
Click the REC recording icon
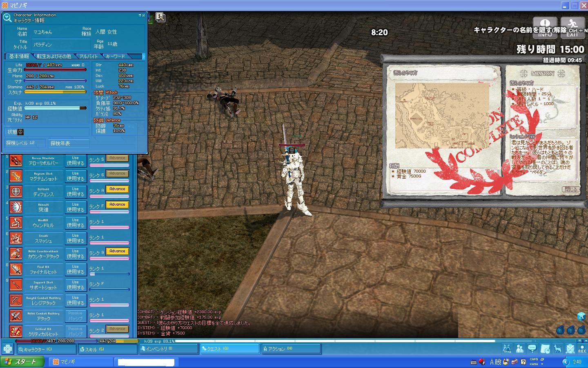point(582,349)
